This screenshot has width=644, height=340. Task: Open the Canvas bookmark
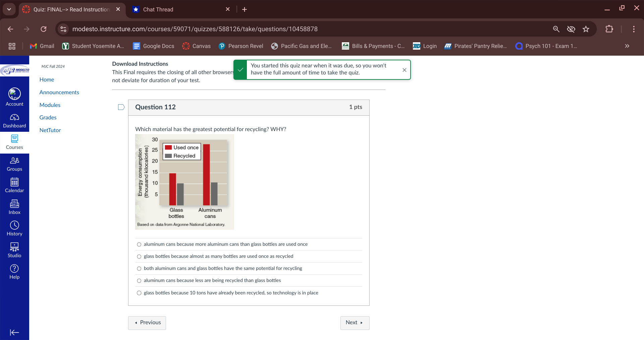[197, 46]
